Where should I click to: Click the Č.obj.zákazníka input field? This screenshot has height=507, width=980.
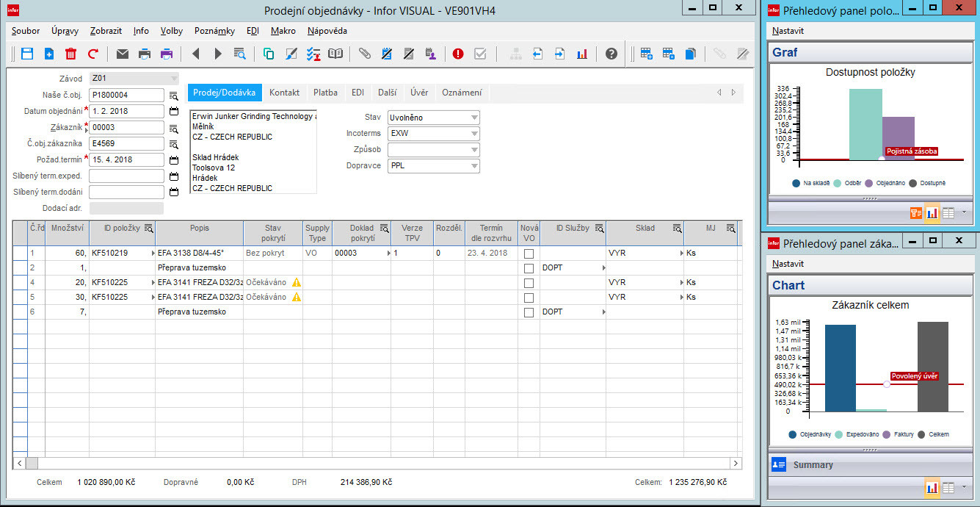[x=126, y=143]
